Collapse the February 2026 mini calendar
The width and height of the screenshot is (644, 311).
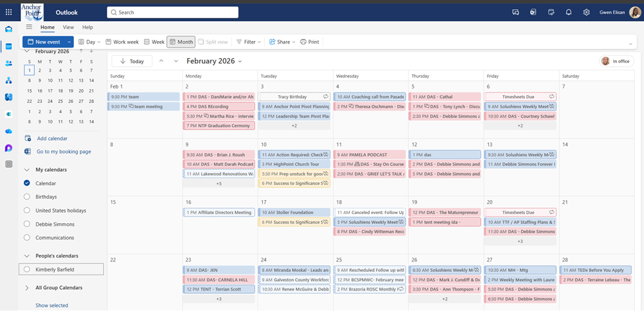(27, 52)
